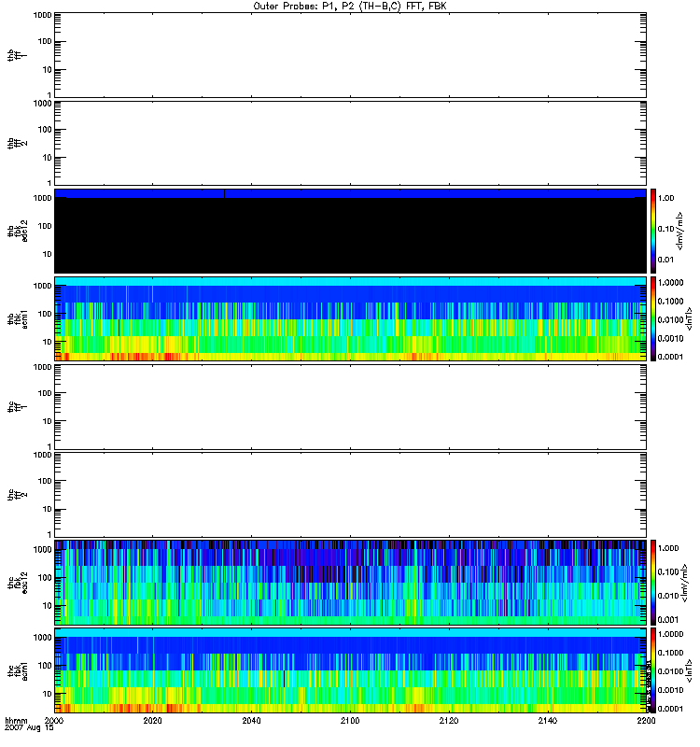Click the '1.00' tick on thb edc12 color bar
This screenshot has height=747, width=700.
(665, 198)
